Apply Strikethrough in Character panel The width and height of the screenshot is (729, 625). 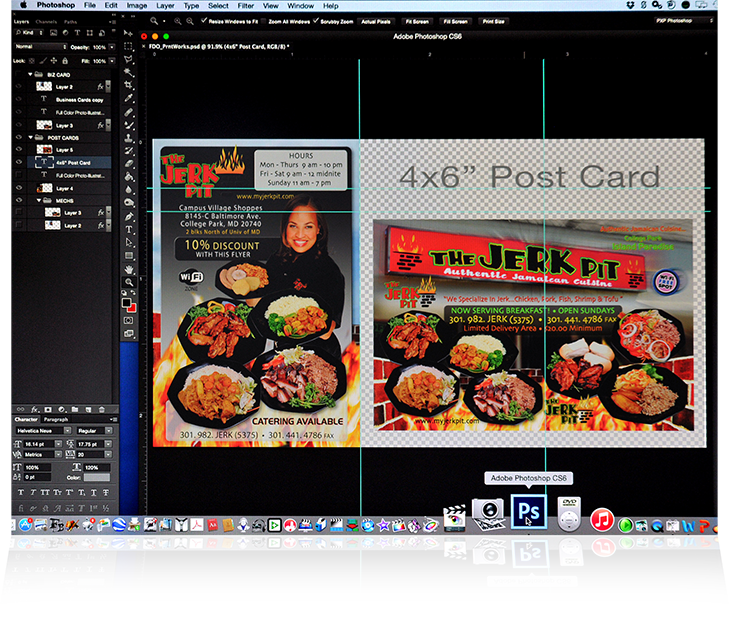(x=106, y=492)
